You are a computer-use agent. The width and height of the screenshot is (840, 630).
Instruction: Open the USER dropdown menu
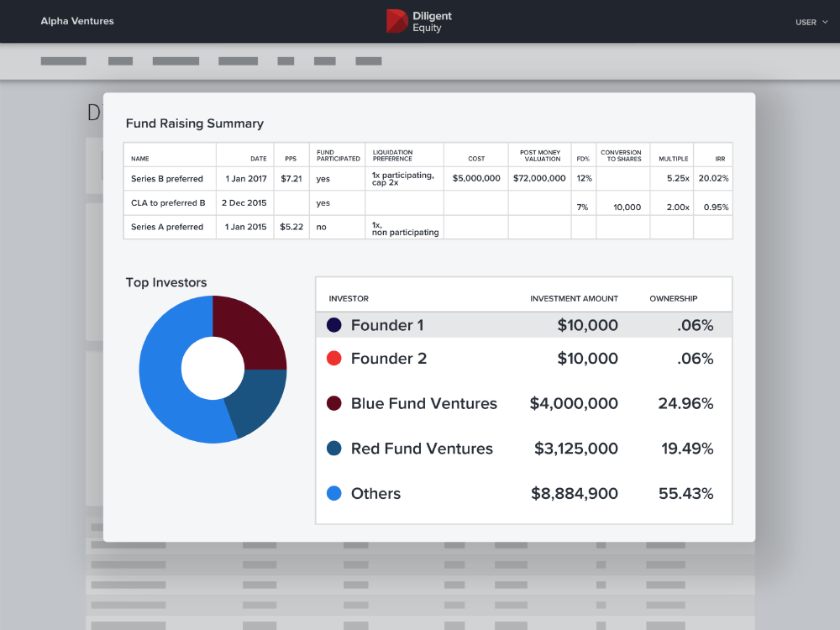click(824, 23)
